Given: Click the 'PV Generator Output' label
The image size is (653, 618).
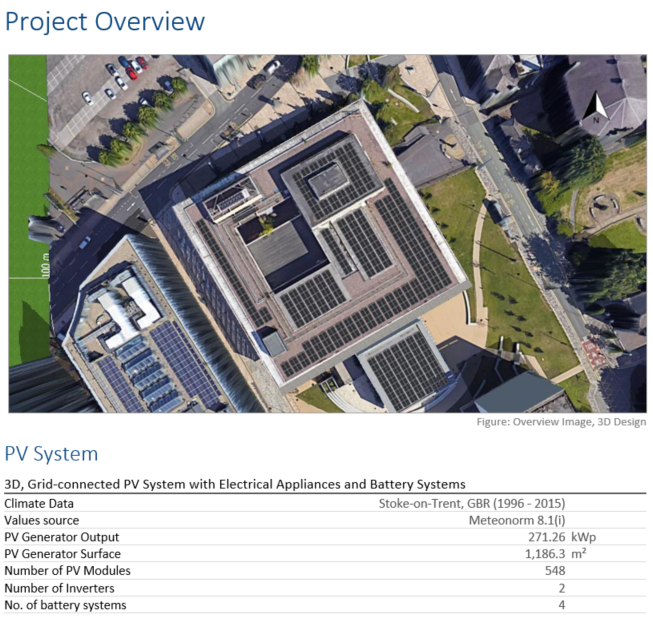Looking at the screenshot, I should point(62,537).
